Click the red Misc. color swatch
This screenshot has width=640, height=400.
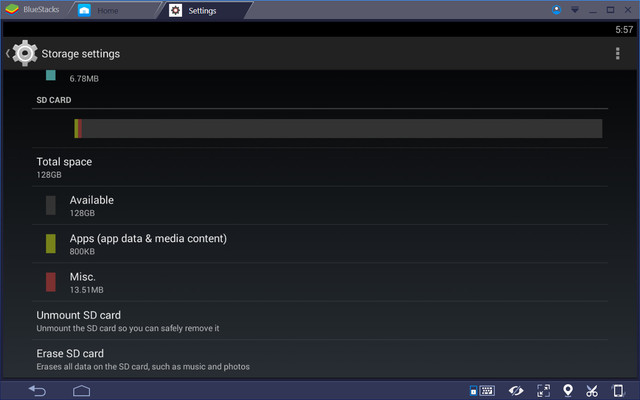51,282
